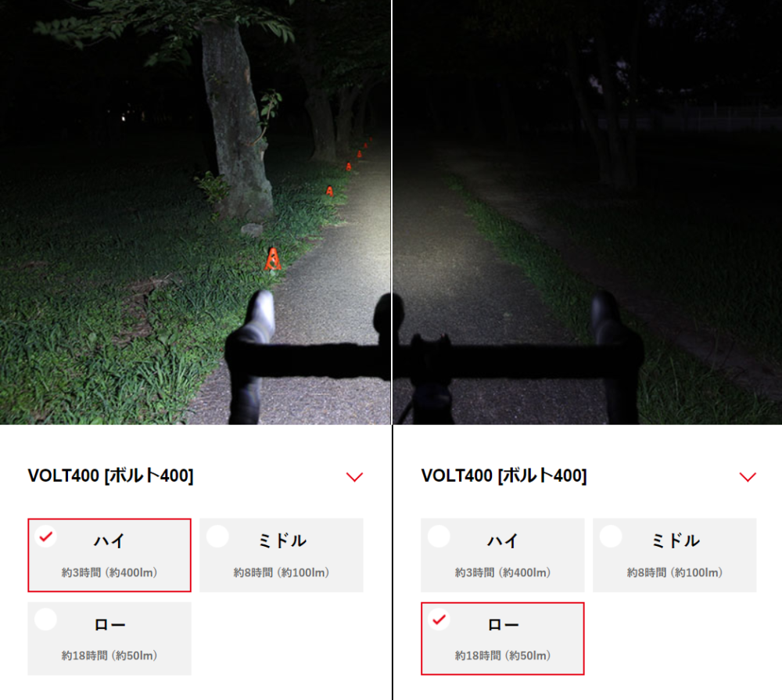The height and width of the screenshot is (700, 782).
Task: Click the empty circle on left ロー card
Action: click(x=45, y=619)
